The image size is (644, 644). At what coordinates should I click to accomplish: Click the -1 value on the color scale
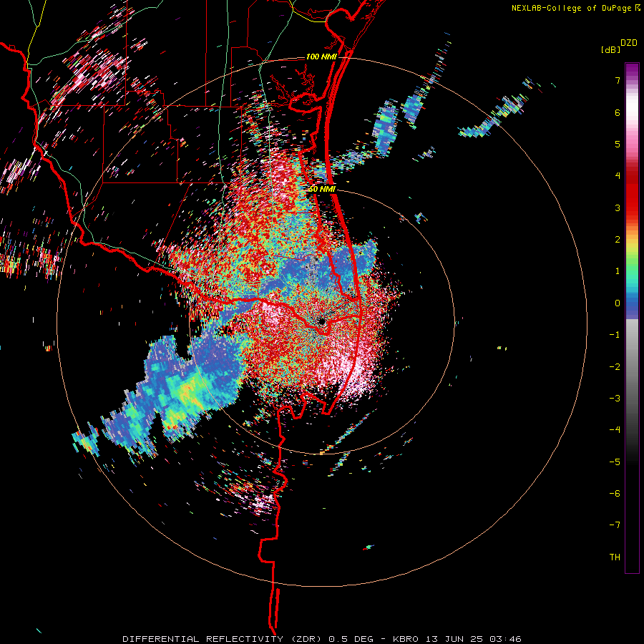tap(615, 335)
